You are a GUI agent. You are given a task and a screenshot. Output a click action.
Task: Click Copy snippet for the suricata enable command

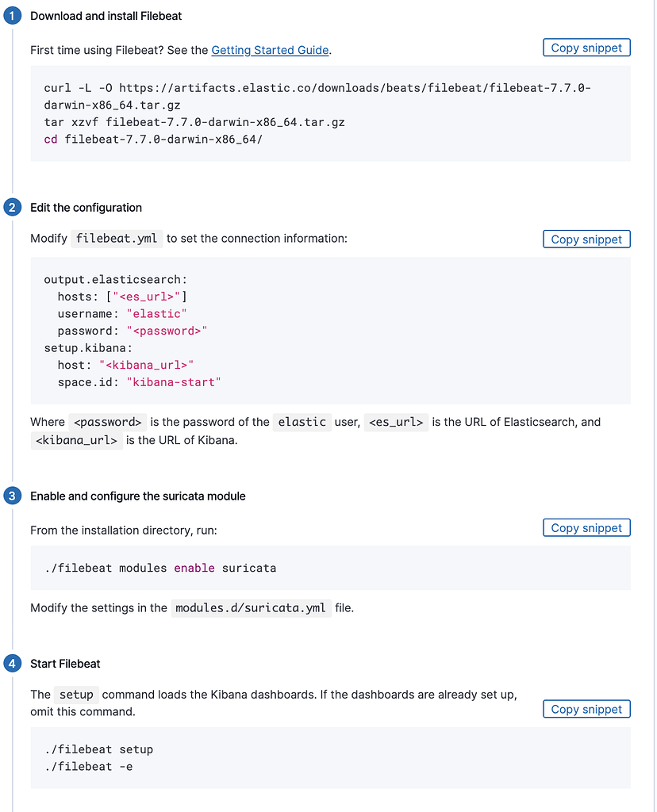tap(586, 527)
